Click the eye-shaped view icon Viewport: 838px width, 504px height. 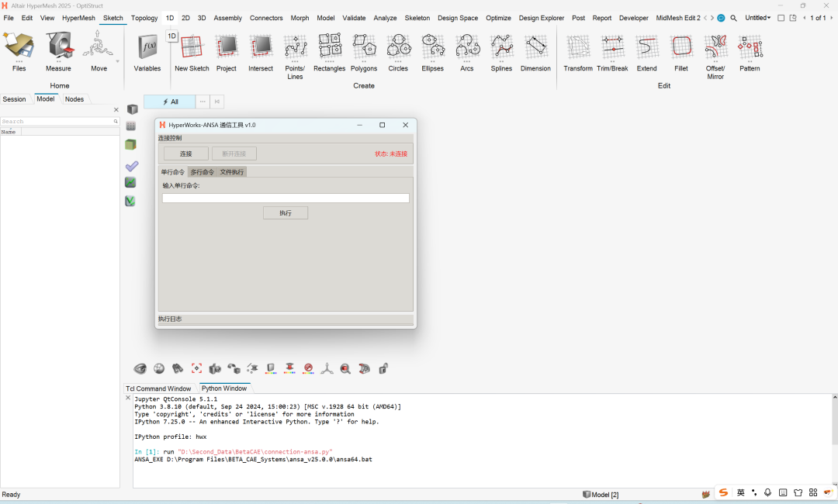pyautogui.click(x=140, y=368)
